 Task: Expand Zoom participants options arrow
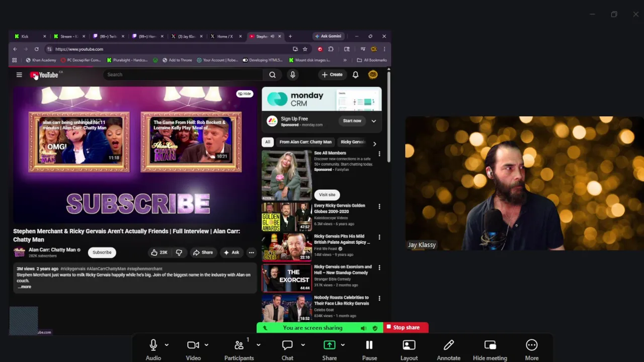click(258, 345)
